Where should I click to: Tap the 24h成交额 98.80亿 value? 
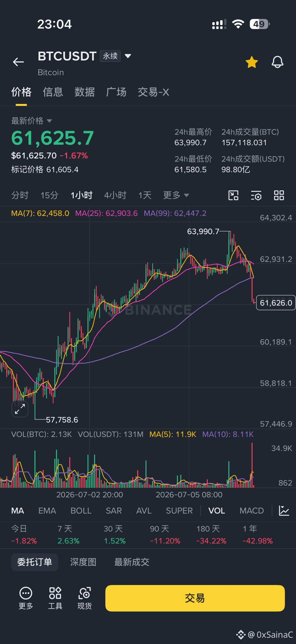click(x=236, y=169)
